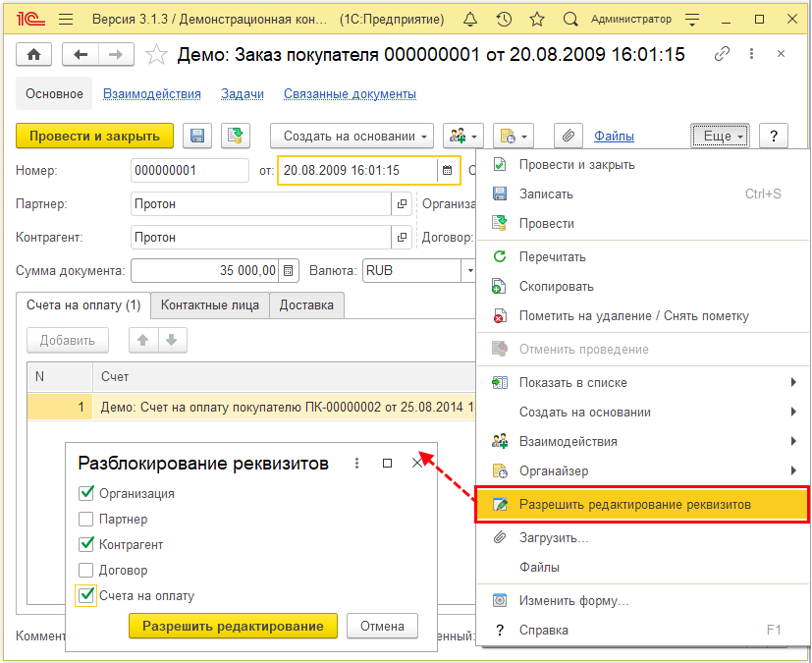The height and width of the screenshot is (663, 812).
Task: Open Партнер field link icon
Action: pyautogui.click(x=402, y=204)
